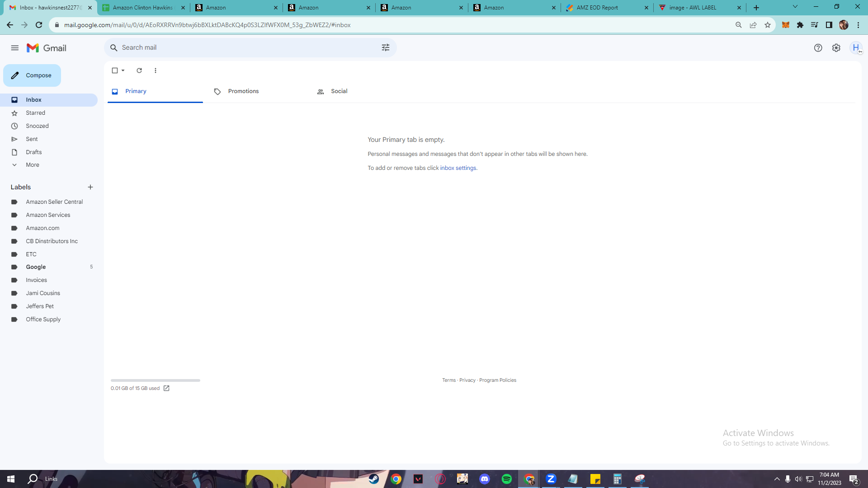This screenshot has width=868, height=488.
Task: Go back to previous page
Action: [10, 25]
